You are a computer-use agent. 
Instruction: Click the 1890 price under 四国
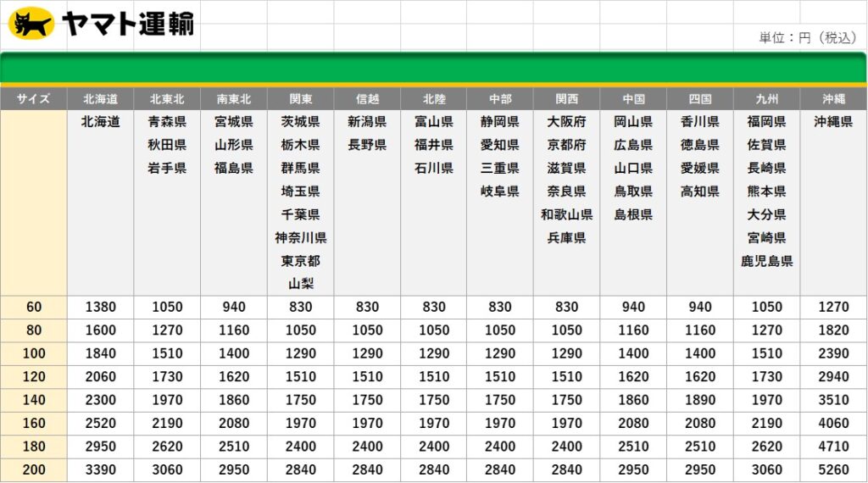pos(700,400)
